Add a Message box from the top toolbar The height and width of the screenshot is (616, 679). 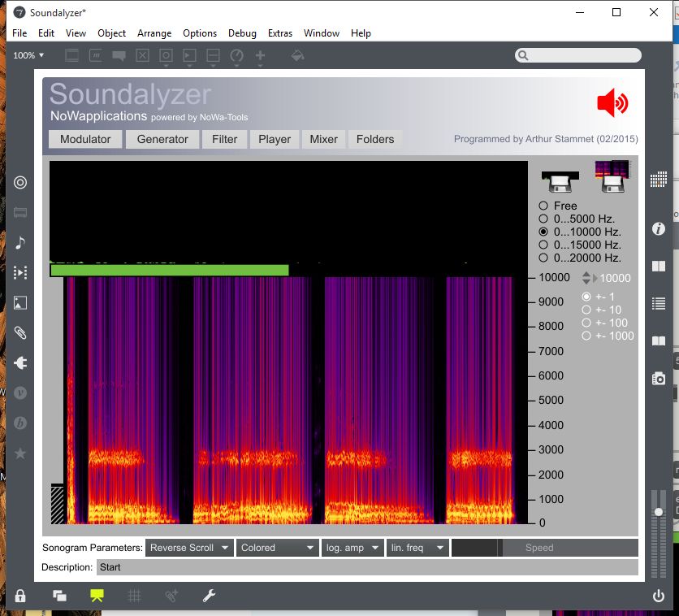coord(95,55)
